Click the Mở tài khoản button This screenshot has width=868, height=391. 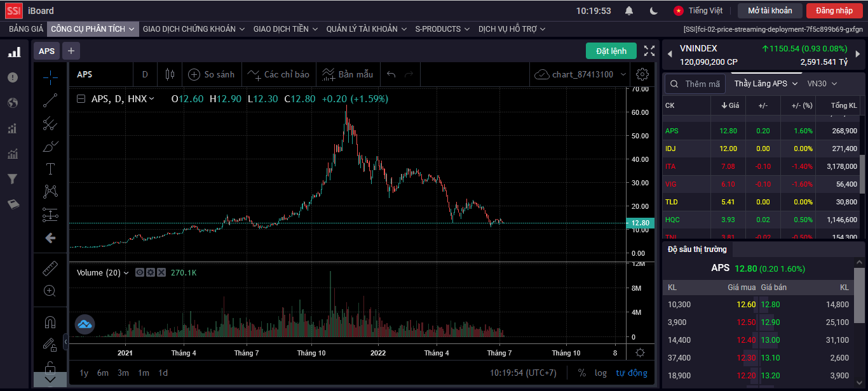coord(770,11)
